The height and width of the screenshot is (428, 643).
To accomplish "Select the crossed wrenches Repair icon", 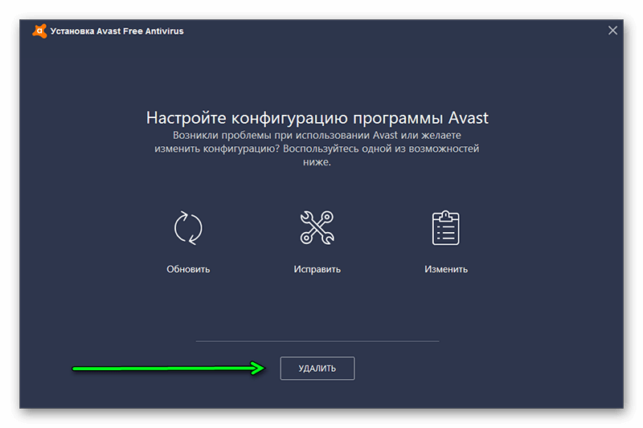I will [x=317, y=228].
